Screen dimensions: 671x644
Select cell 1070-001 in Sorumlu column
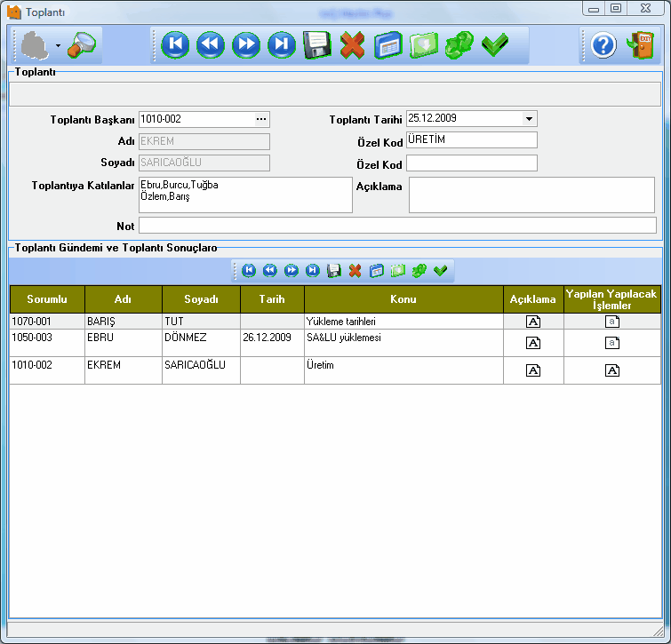click(47, 322)
